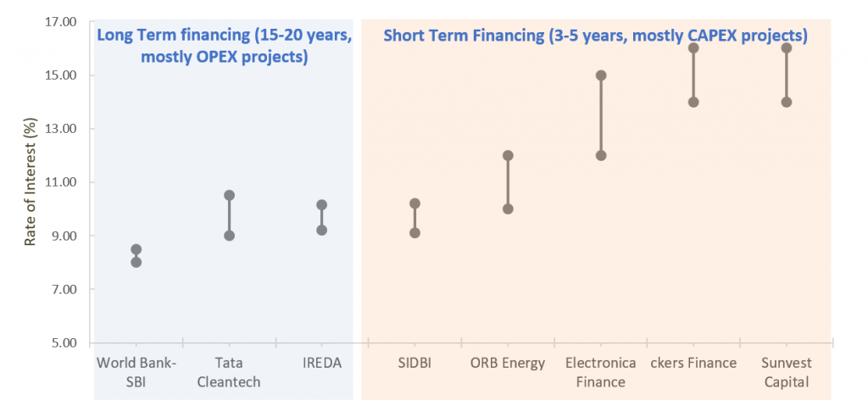Select the Rate of Interest axis title
Screen dimensions: 868x417
(x=31, y=182)
